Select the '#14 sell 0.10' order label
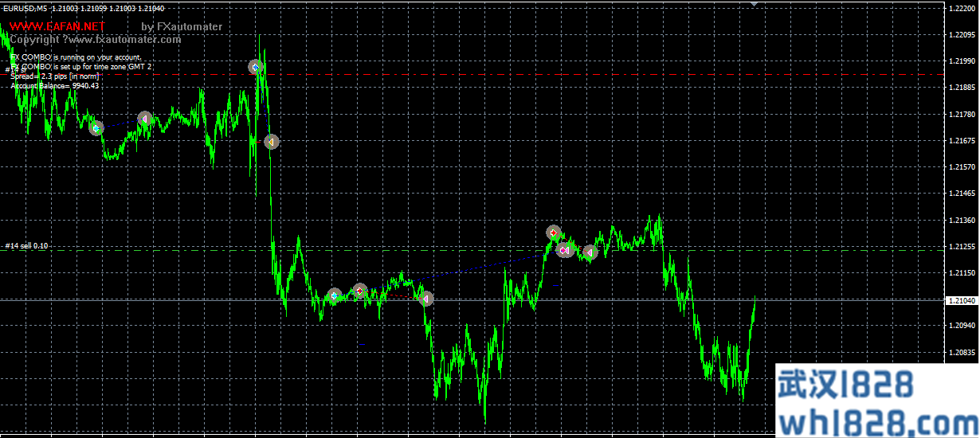980x438 pixels. click(x=26, y=246)
